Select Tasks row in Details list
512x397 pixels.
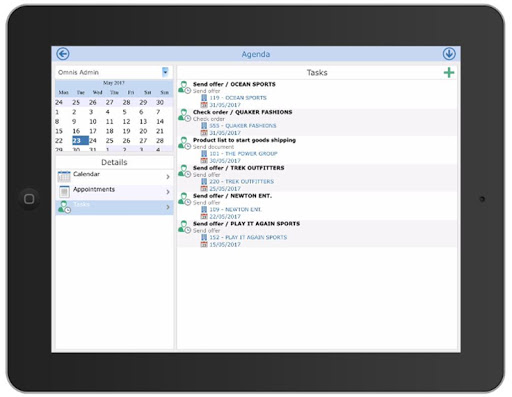click(x=114, y=207)
